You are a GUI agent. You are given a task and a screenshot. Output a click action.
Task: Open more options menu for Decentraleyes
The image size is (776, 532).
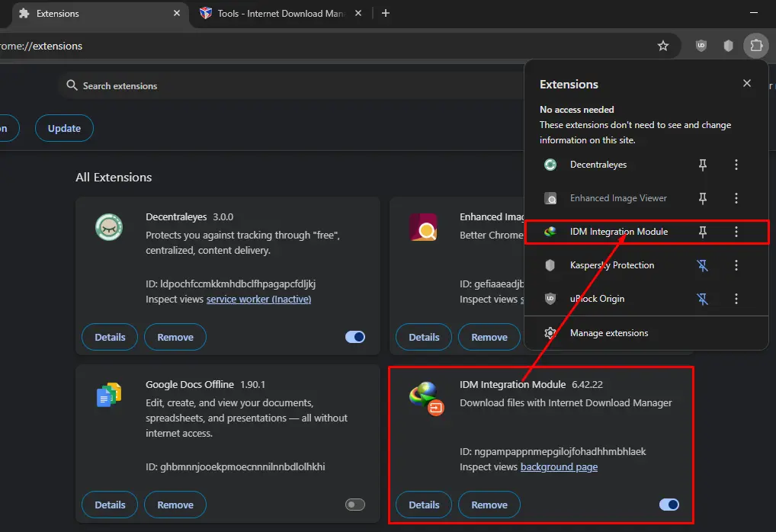[x=736, y=165]
